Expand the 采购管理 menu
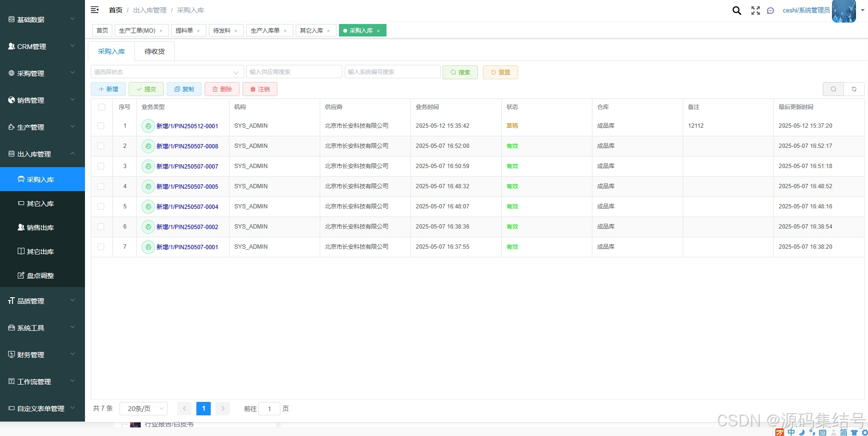Viewport: 868px width, 436px height. click(x=42, y=73)
